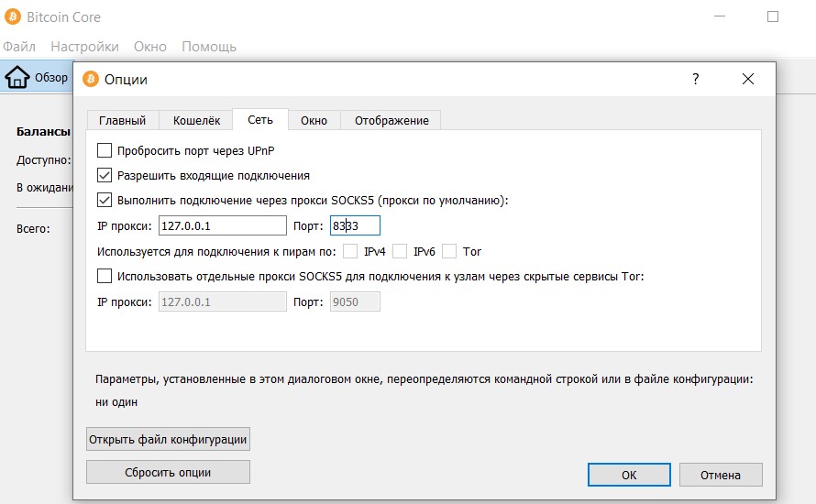The width and height of the screenshot is (816, 504).
Task: Switch to the Главный tab
Action: [122, 120]
